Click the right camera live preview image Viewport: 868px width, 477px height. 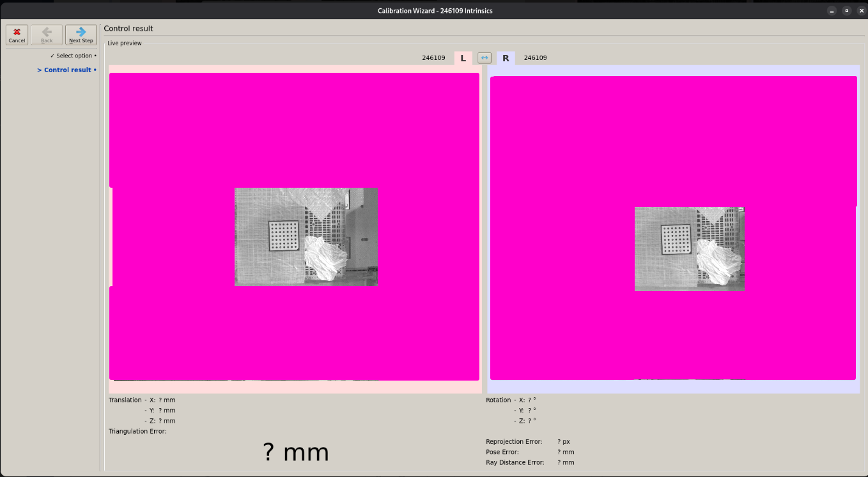[690, 249]
